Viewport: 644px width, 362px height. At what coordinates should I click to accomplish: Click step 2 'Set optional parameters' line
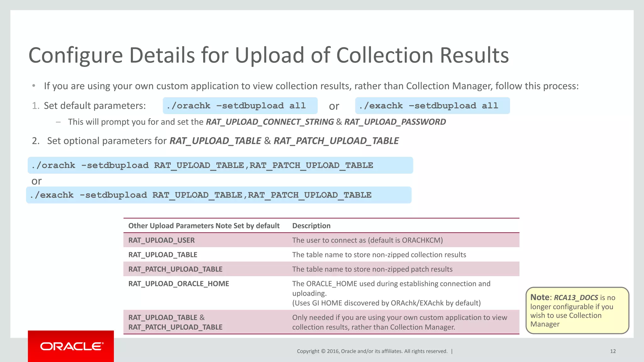pyautogui.click(x=215, y=141)
